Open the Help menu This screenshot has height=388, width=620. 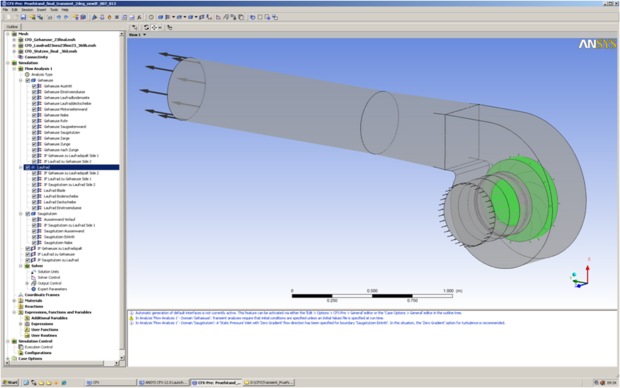tap(65, 9)
